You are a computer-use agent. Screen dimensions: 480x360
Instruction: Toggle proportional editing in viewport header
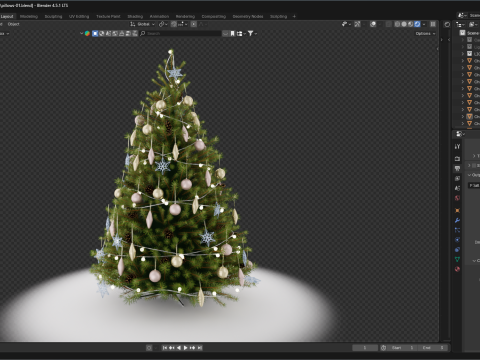pyautogui.click(x=194, y=24)
